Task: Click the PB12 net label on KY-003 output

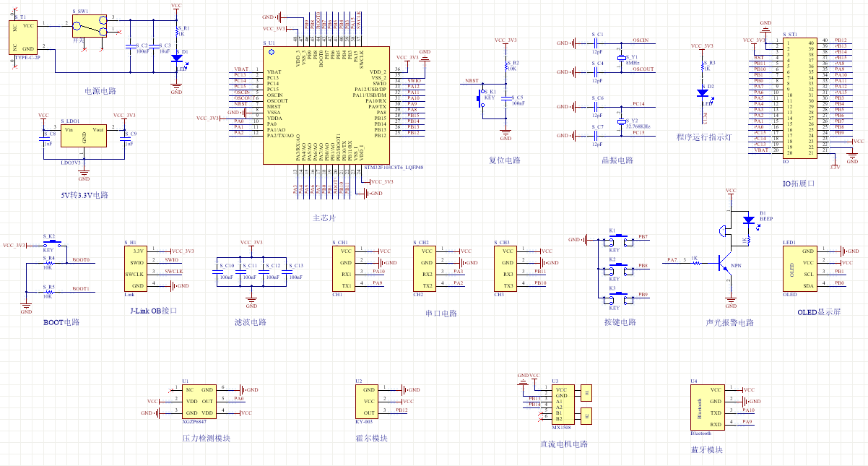Action: (x=402, y=410)
